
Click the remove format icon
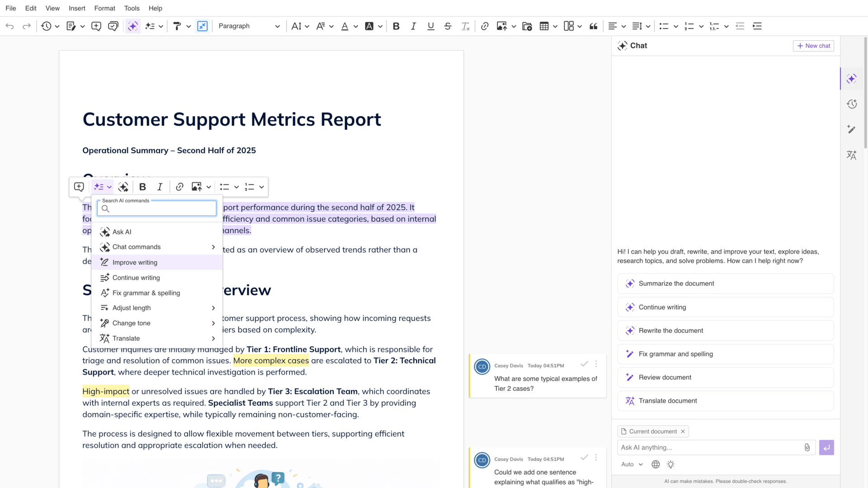coord(465,26)
